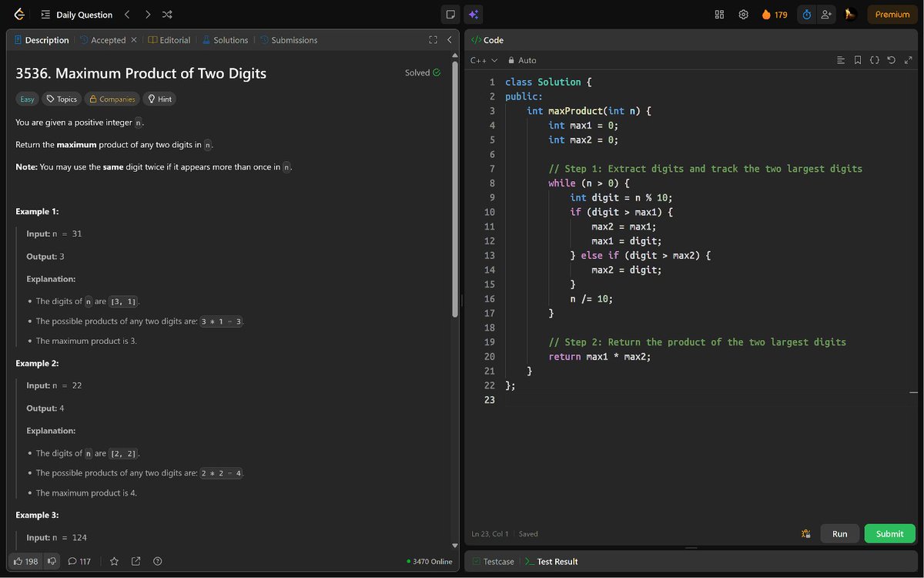The width and height of the screenshot is (924, 578).
Task: Open settings gear icon
Action: tap(743, 15)
